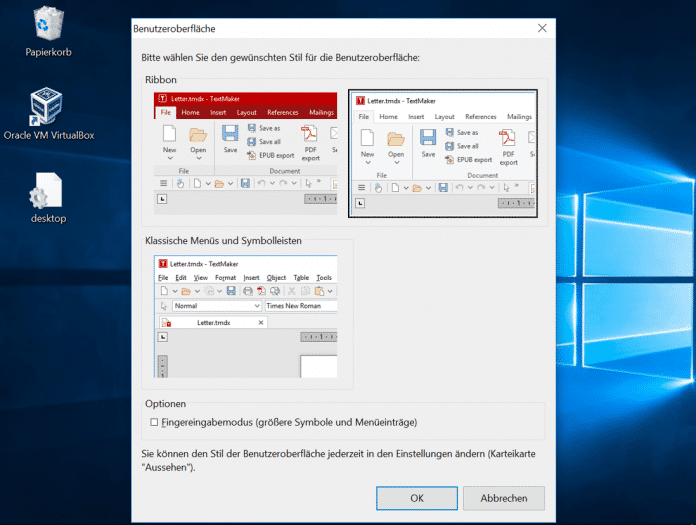Choose the Klassische Menüs und Symbolleisten thumbnail
This screenshot has width=696, height=525.
coord(246,318)
